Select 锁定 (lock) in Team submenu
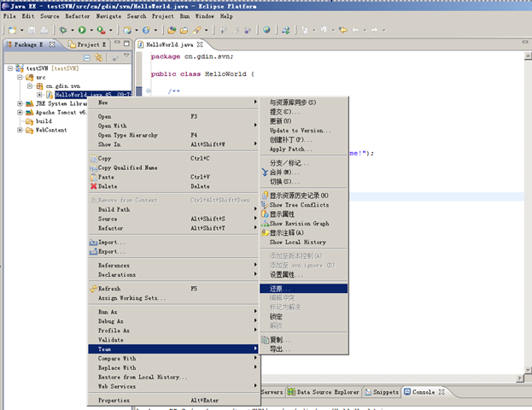532x410 pixels. pos(304,317)
